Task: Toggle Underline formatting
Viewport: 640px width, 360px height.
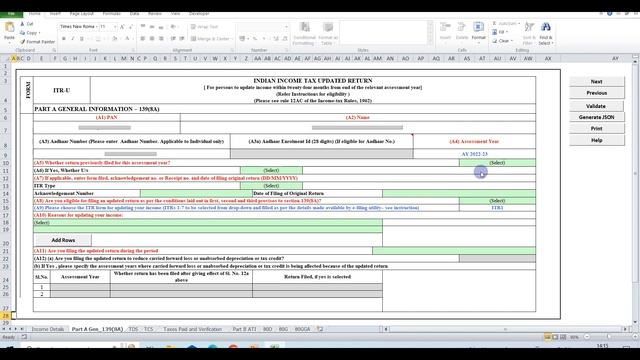Action: coord(82,39)
